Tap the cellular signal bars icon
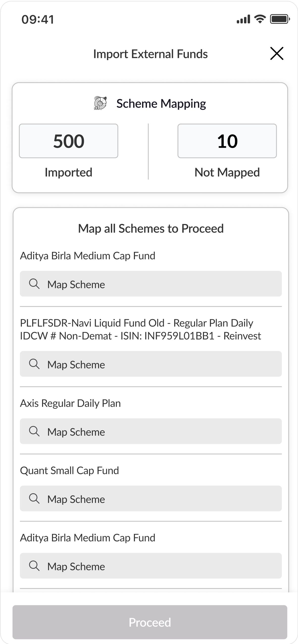This screenshot has width=298, height=644. coord(243,19)
